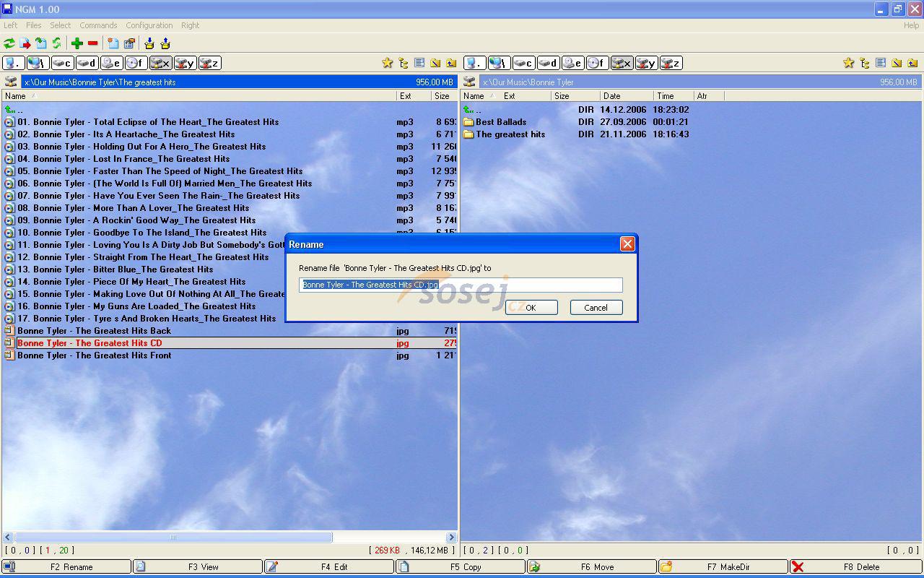Open the Best Ballads folder

[501, 122]
